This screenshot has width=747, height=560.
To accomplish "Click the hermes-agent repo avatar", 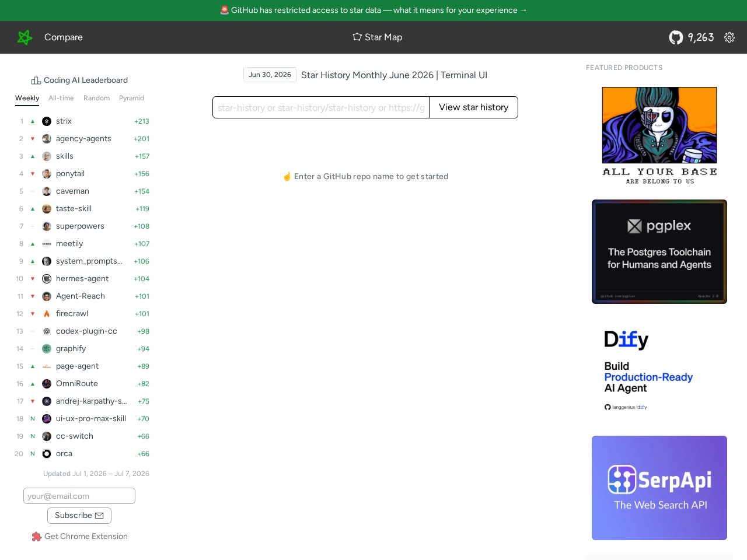I will (x=47, y=279).
